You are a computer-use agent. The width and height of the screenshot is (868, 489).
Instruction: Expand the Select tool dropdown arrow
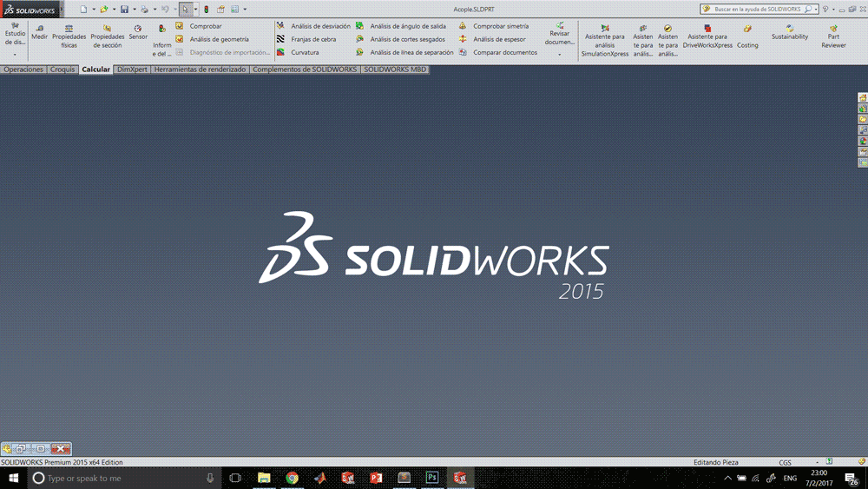[x=195, y=10]
